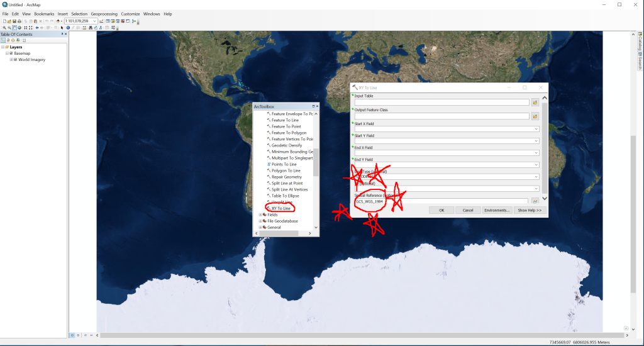This screenshot has width=644, height=346.
Task: Open the Edit menu
Action: 15,14
